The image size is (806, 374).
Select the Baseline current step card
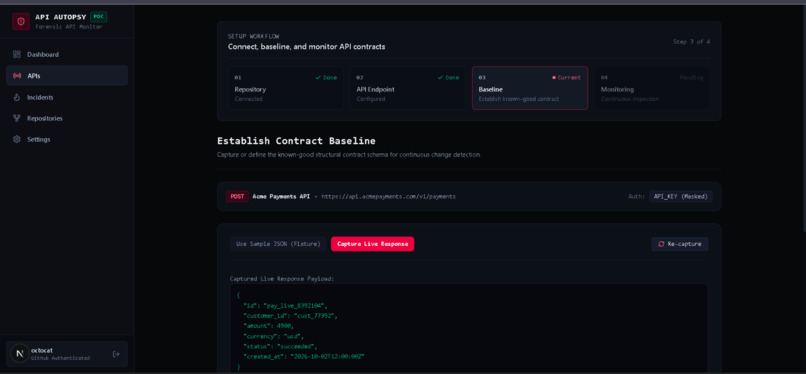530,88
